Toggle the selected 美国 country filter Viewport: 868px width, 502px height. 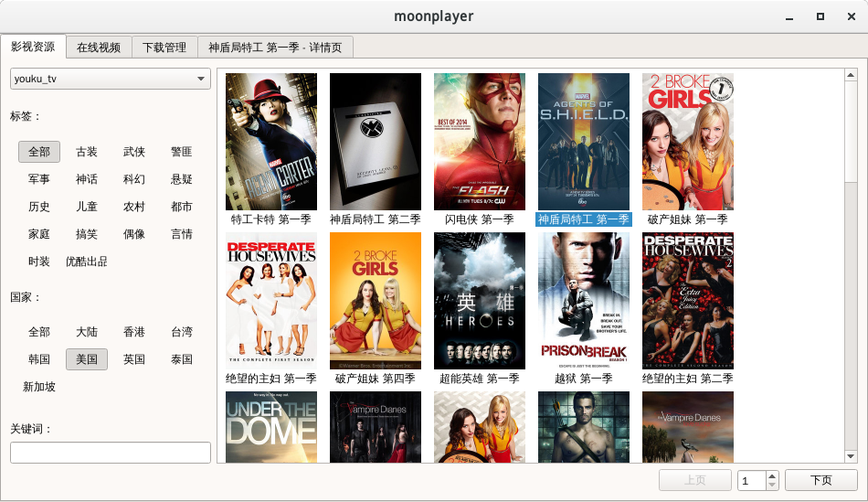[87, 359]
